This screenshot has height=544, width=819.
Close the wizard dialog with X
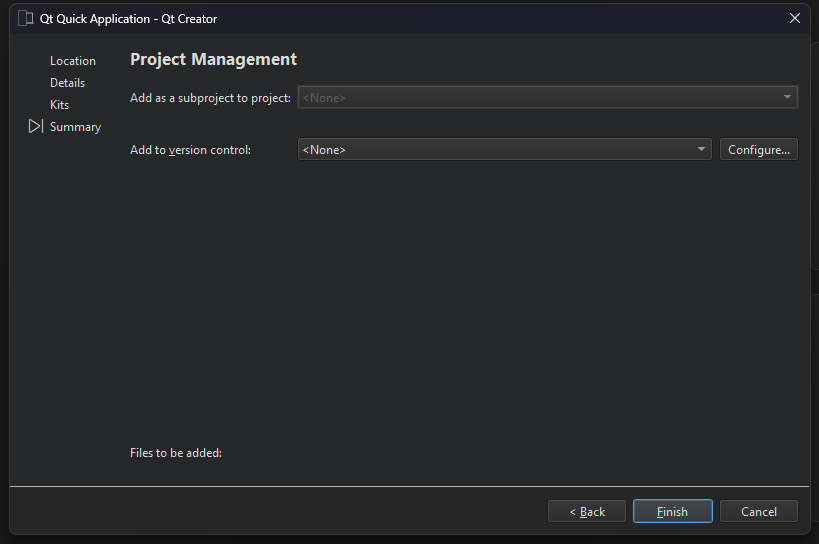pyautogui.click(x=794, y=18)
